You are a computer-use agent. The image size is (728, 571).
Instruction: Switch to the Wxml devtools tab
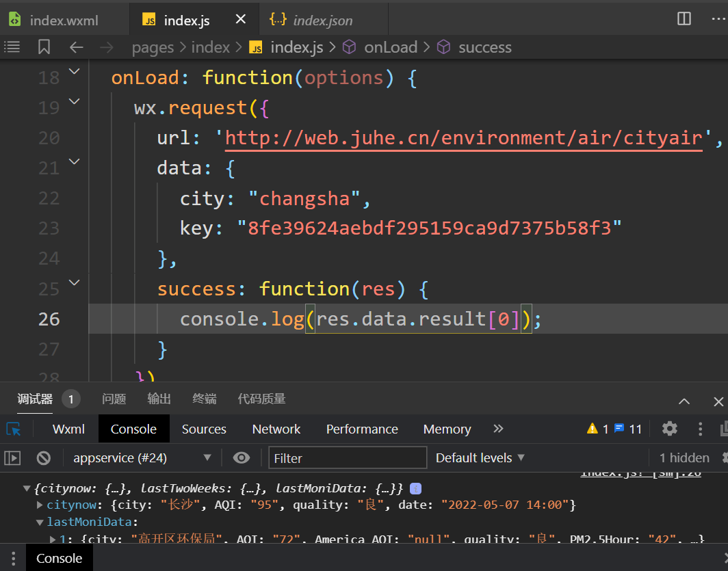pos(68,429)
